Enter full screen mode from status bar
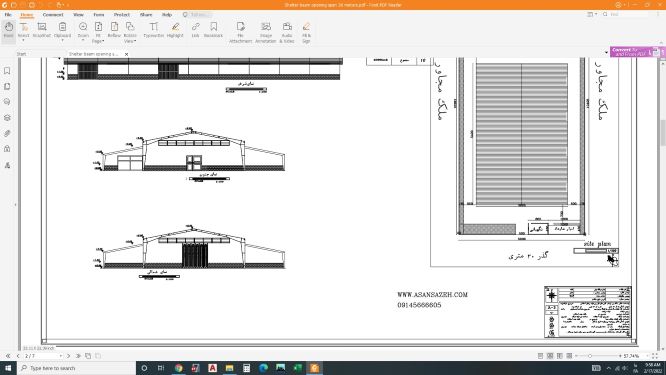 click(655, 356)
